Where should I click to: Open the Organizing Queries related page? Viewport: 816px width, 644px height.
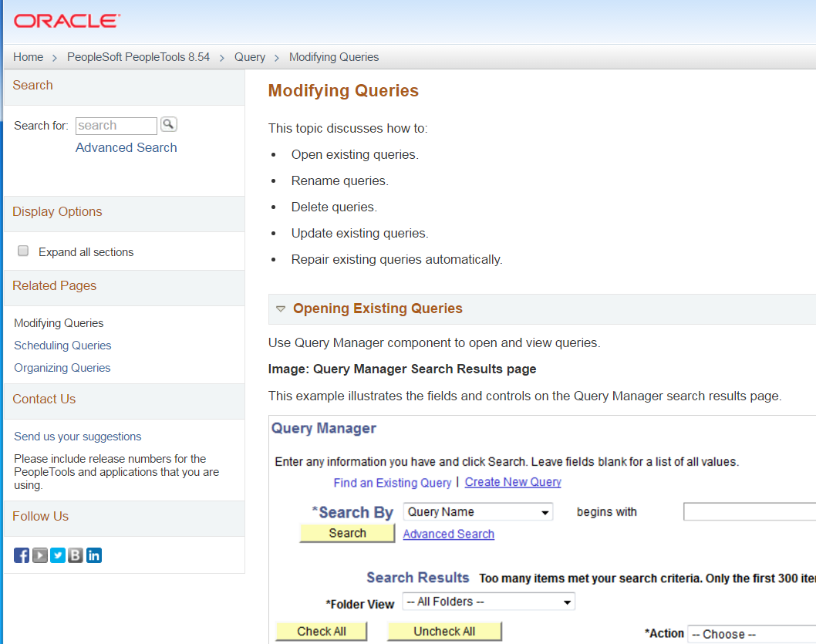[x=62, y=368]
